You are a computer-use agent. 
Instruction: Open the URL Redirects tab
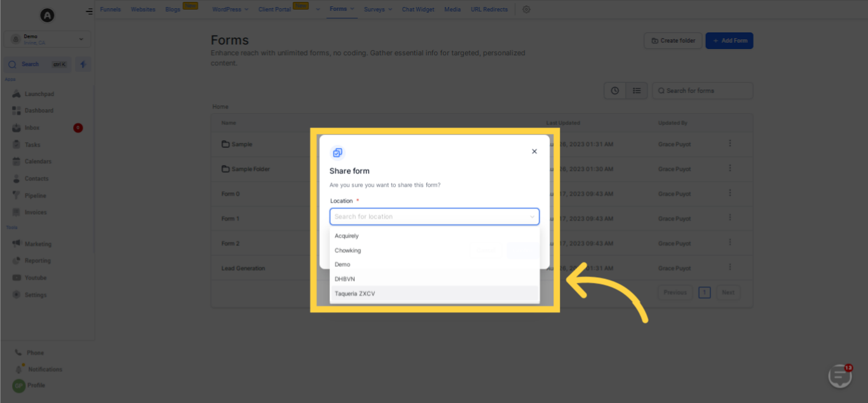click(489, 10)
